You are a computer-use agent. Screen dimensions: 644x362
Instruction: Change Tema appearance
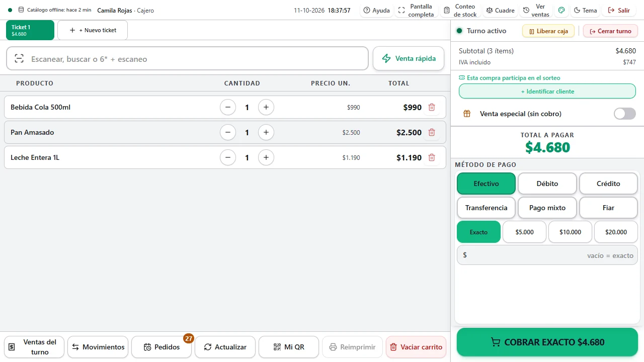click(x=586, y=10)
